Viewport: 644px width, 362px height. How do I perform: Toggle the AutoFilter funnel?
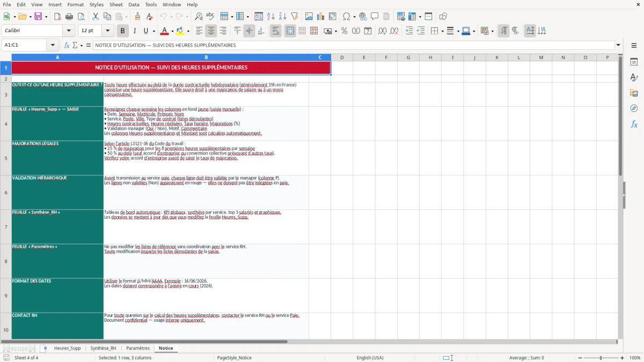[295, 17]
